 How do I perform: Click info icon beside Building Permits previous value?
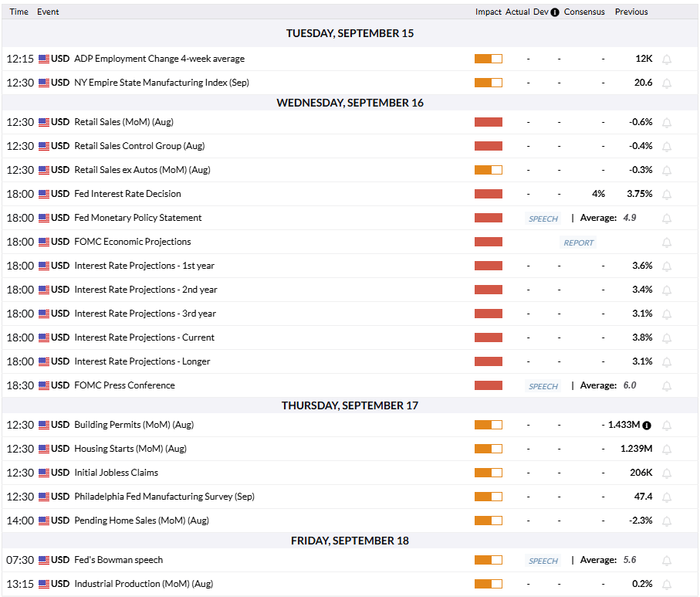[647, 426]
